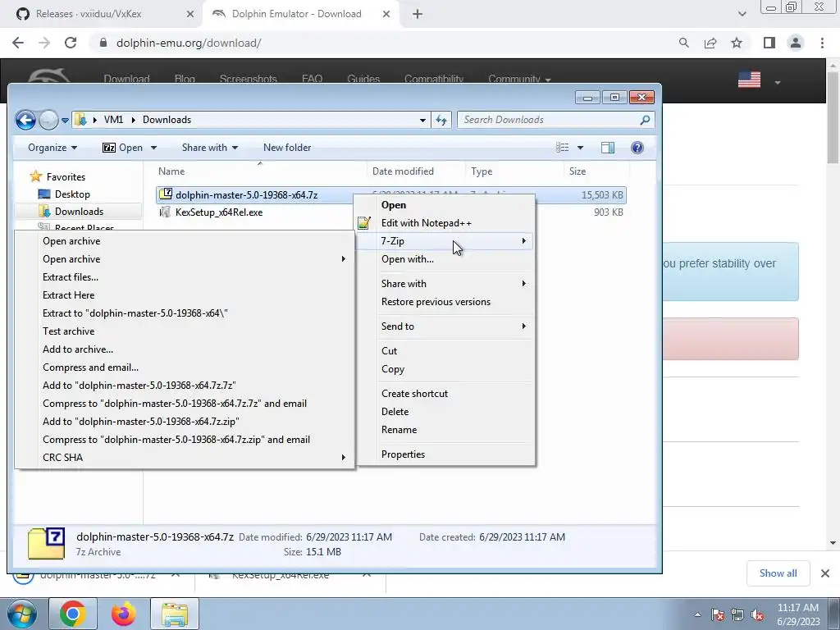
Task: Click the search magnifier in Search Downloads
Action: click(x=645, y=120)
